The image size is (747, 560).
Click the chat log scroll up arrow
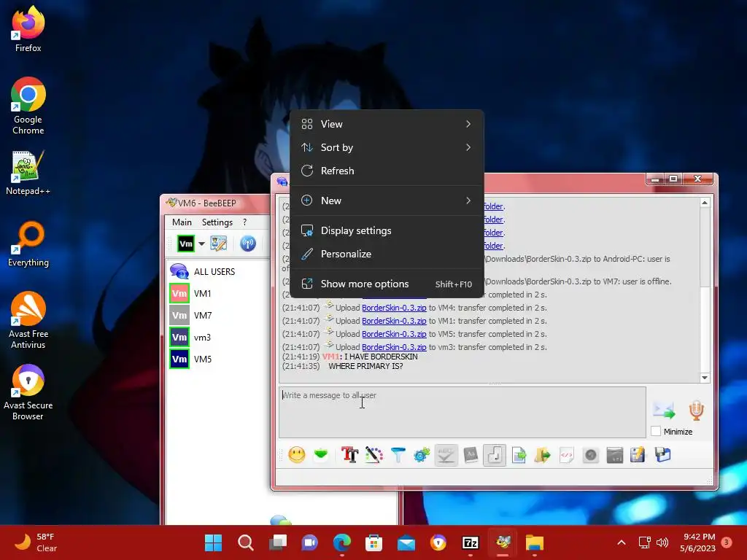coord(705,203)
